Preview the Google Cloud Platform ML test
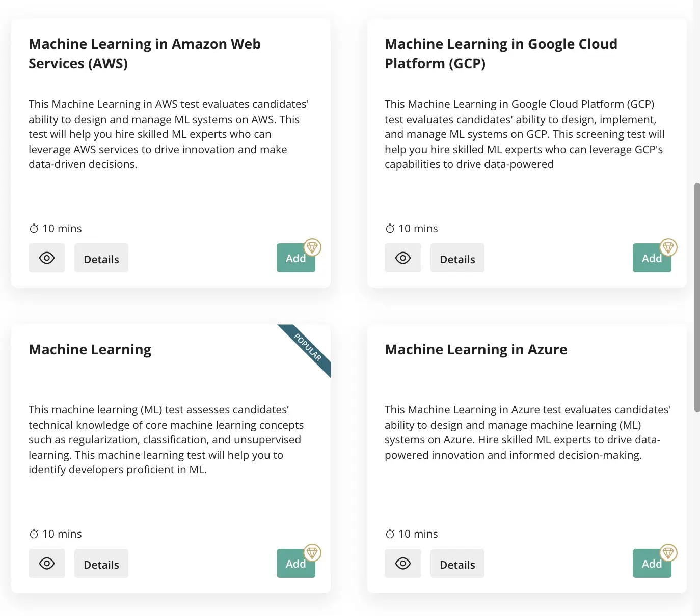Screen dimensions: 700x616 click(402, 258)
